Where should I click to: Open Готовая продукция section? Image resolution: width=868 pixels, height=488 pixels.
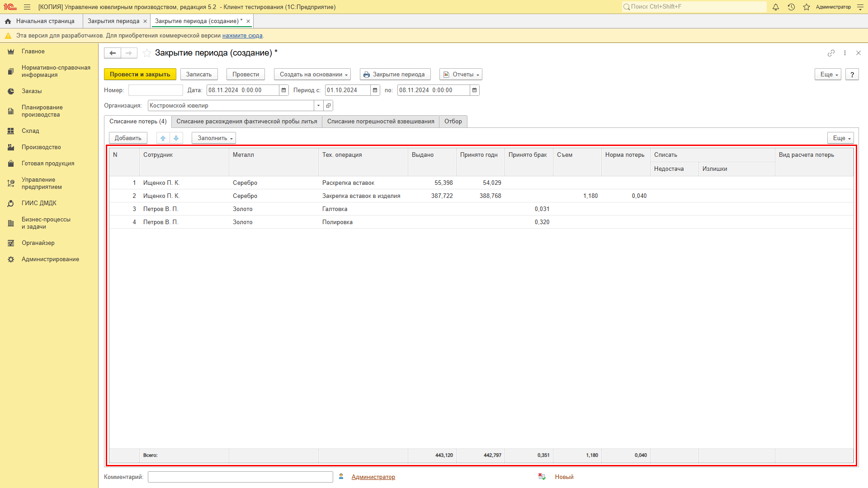pos(48,164)
